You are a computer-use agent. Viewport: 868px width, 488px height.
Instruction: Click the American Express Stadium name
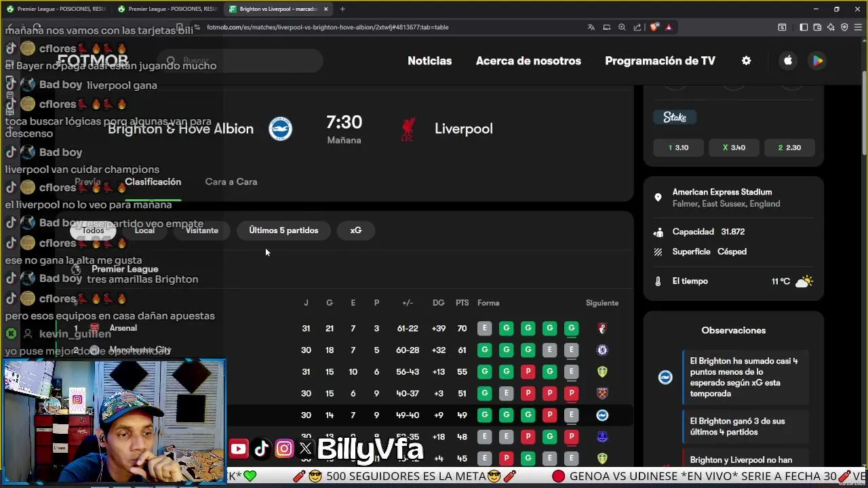pos(722,192)
